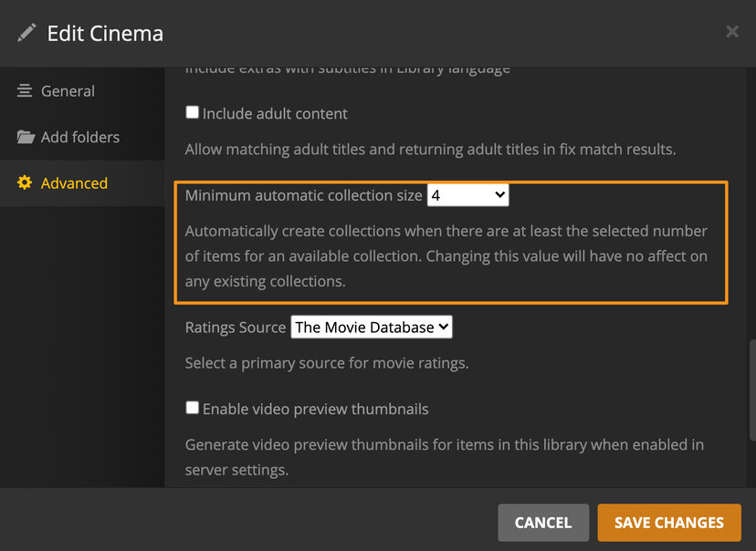Viewport: 756px width, 551px height.
Task: Click the pencil edit icon in header
Action: tap(27, 34)
